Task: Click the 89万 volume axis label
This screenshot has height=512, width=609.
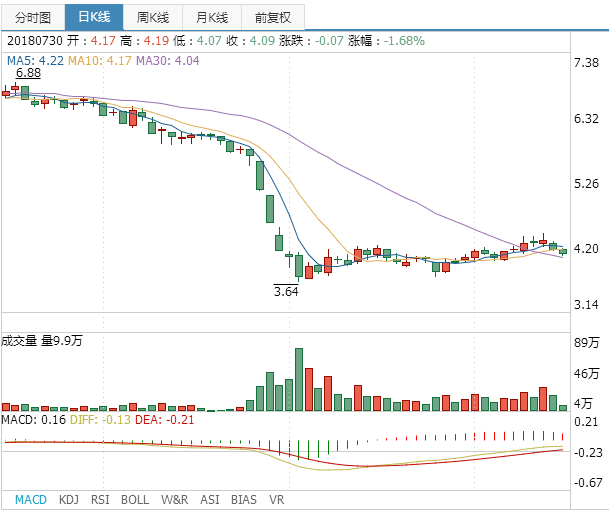Action: pyautogui.click(x=586, y=342)
